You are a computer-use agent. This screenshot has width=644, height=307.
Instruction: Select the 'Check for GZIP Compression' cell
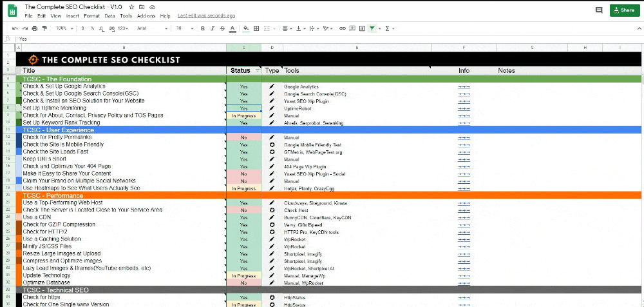pos(124,224)
